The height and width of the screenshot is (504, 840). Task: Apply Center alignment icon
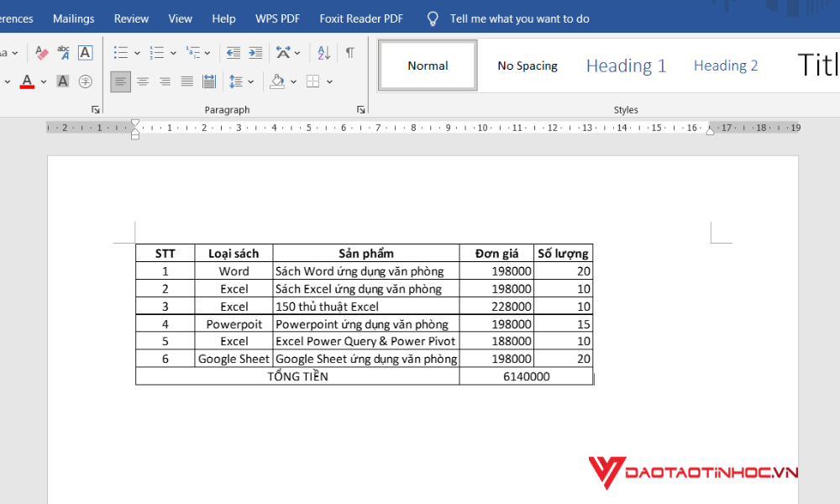point(142,81)
